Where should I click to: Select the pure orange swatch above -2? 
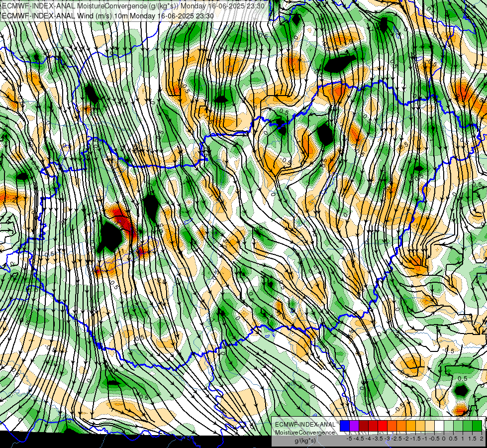tap(401, 426)
